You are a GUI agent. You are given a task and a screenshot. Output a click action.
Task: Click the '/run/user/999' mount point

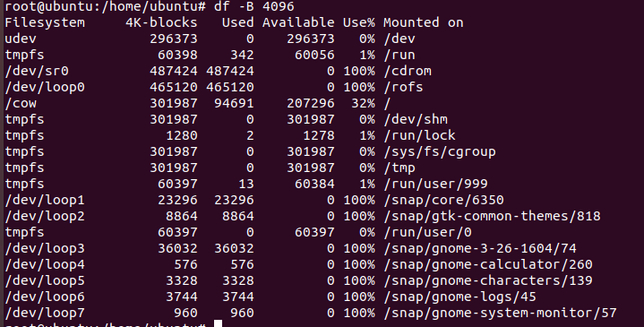[x=435, y=184]
